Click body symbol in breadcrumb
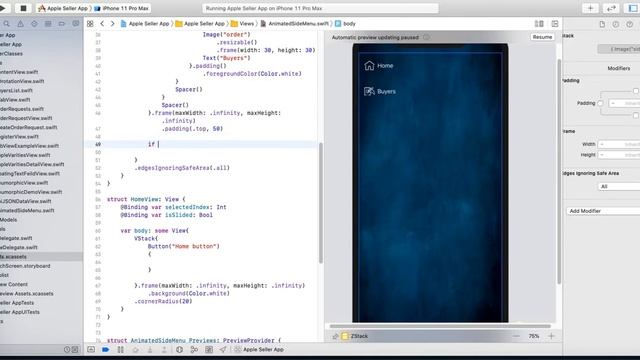This screenshot has height=360, width=640. pyautogui.click(x=345, y=24)
